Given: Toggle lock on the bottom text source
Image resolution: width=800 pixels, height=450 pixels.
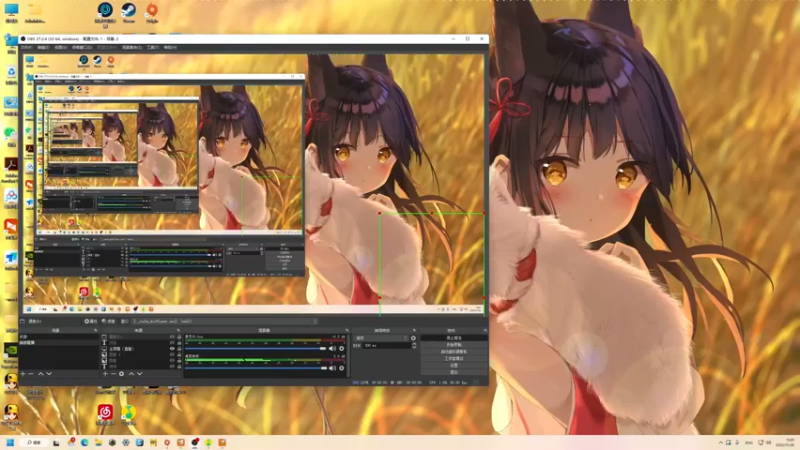Looking at the screenshot, I should (179, 366).
